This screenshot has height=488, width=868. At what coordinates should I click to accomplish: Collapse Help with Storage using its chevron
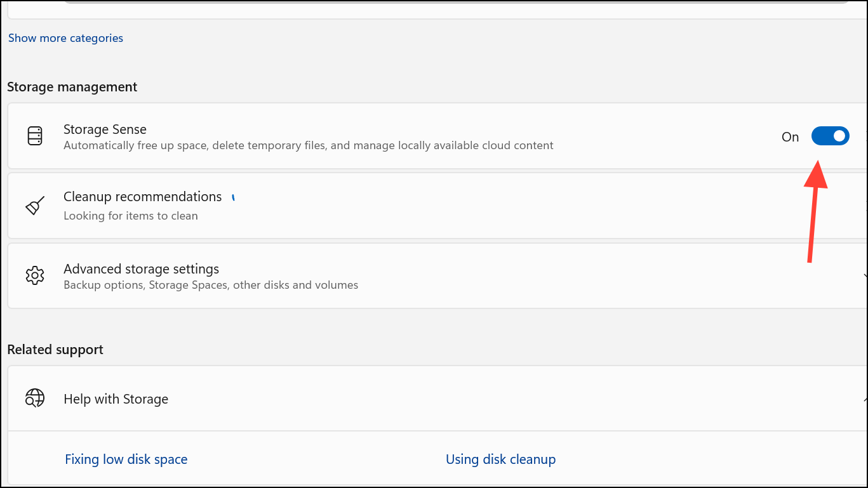click(x=865, y=399)
